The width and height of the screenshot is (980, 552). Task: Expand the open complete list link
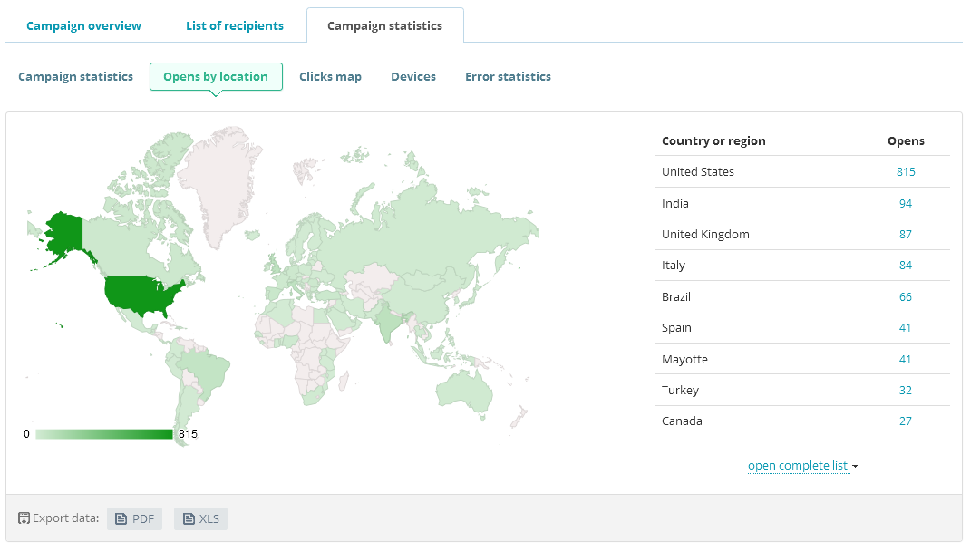click(x=798, y=466)
